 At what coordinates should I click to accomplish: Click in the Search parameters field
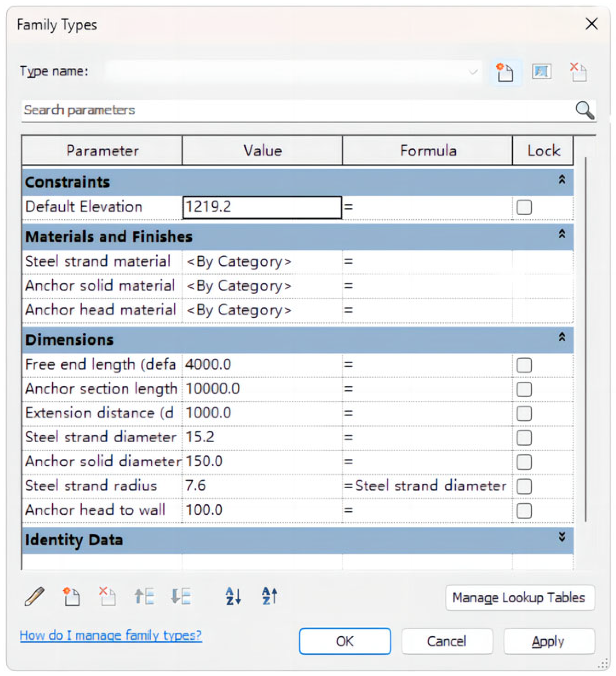tap(235, 111)
